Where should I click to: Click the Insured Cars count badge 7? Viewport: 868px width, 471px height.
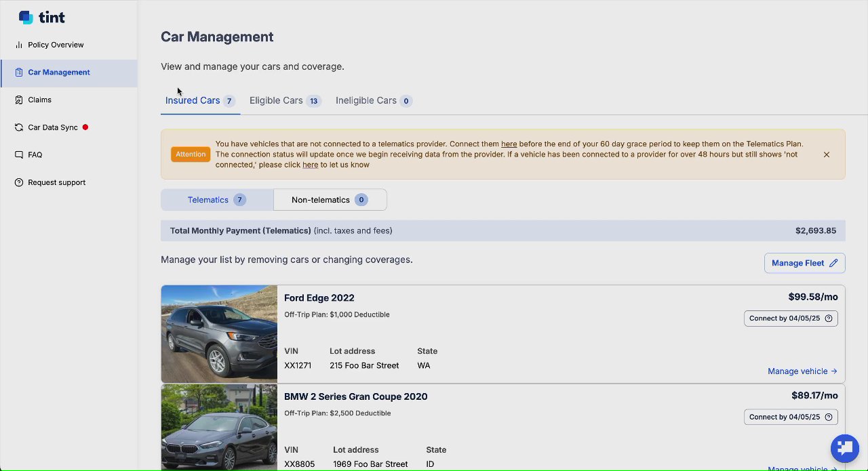[x=229, y=101]
